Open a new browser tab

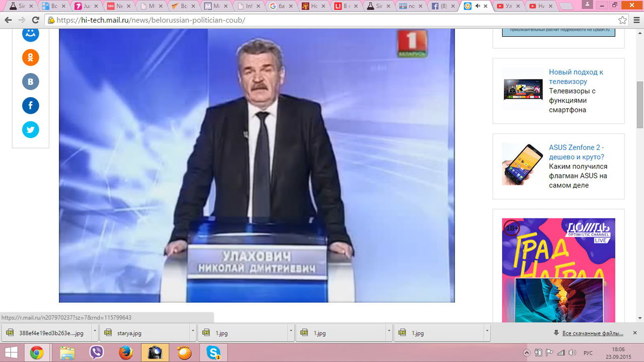(566, 7)
